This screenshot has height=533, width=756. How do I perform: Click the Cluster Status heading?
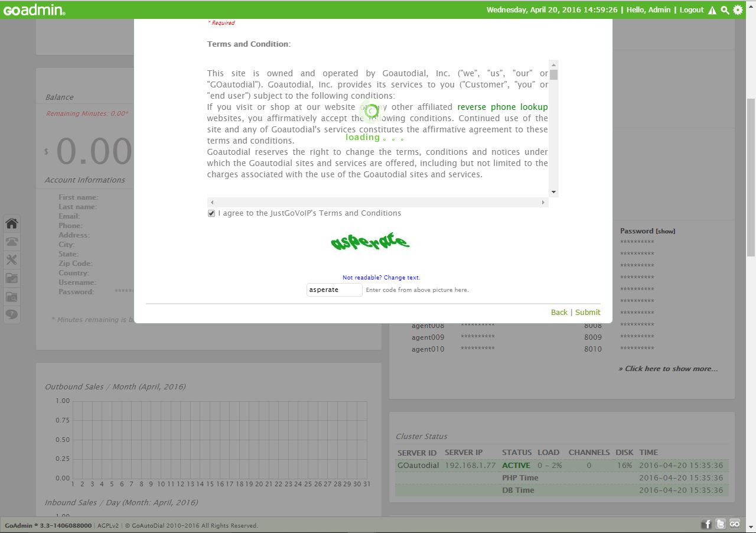(421, 437)
